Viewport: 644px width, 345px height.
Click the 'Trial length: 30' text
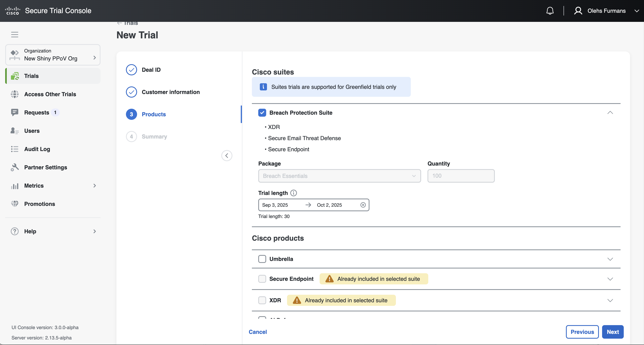click(x=274, y=216)
